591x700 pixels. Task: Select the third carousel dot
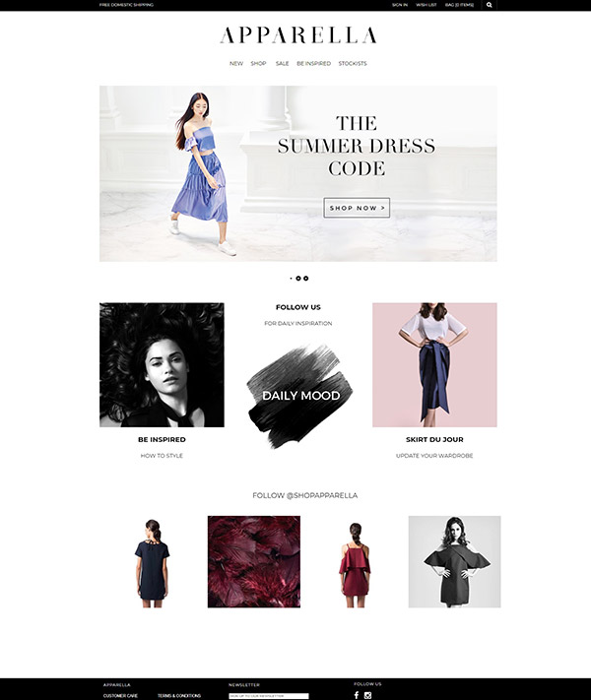coord(306,279)
